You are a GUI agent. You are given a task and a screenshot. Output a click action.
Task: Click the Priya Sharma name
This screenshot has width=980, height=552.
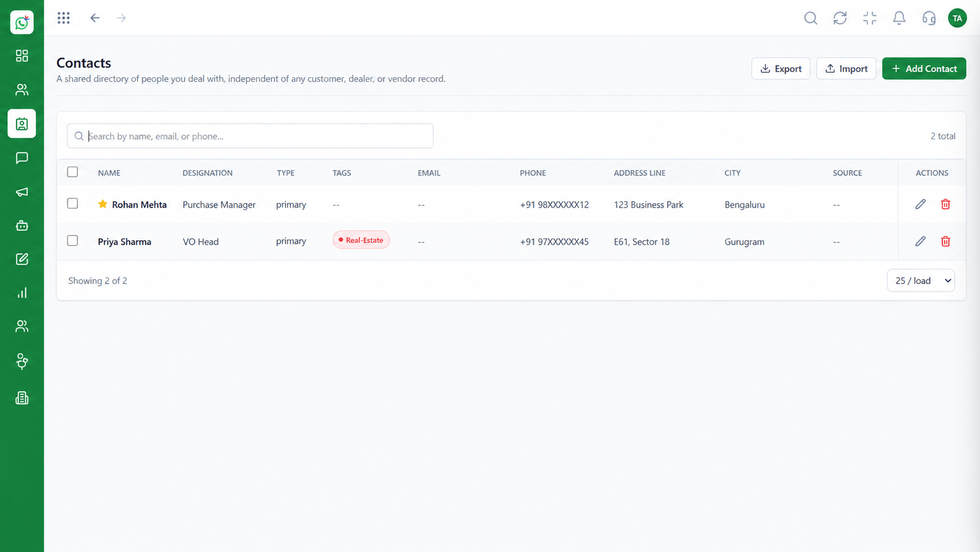[124, 242]
